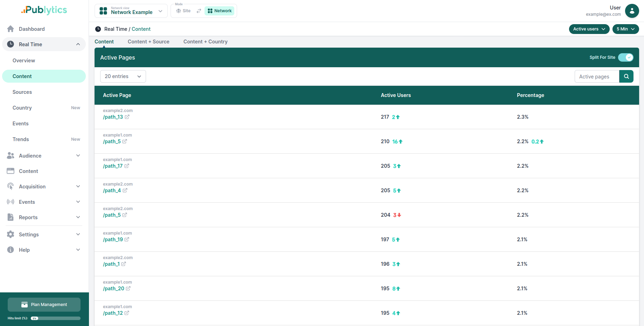
Task: Click example@ex.com user email
Action: [x=603, y=14]
